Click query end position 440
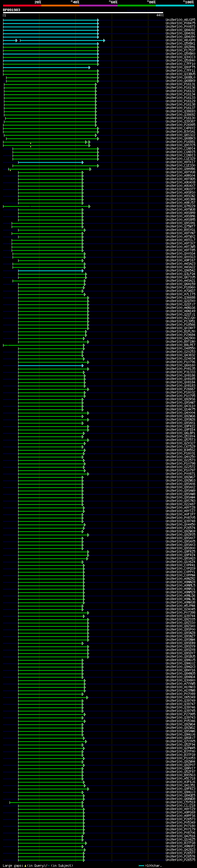The height and width of the screenshot is (868, 197). [x=159, y=15]
